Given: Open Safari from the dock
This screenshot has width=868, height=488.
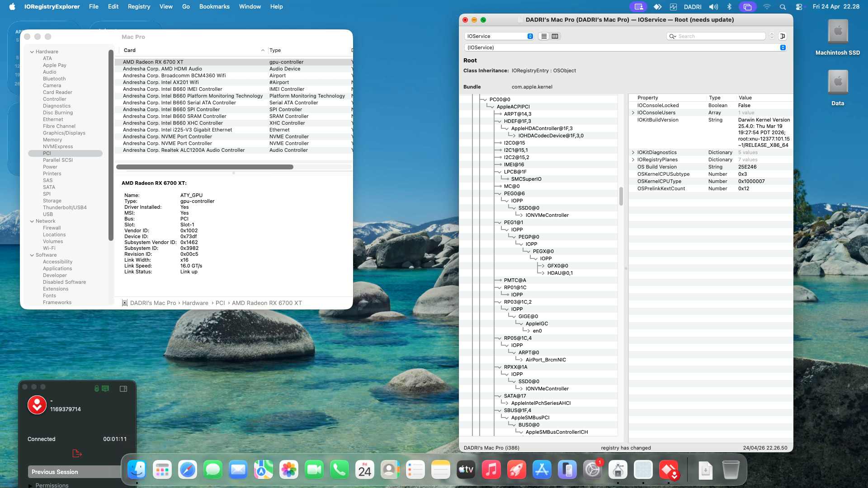Looking at the screenshot, I should pyautogui.click(x=187, y=470).
